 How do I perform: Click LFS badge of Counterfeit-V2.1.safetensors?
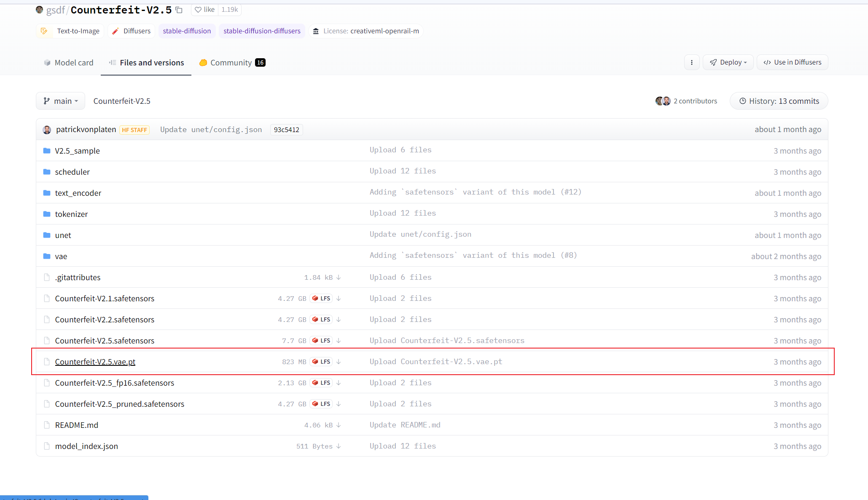point(321,298)
